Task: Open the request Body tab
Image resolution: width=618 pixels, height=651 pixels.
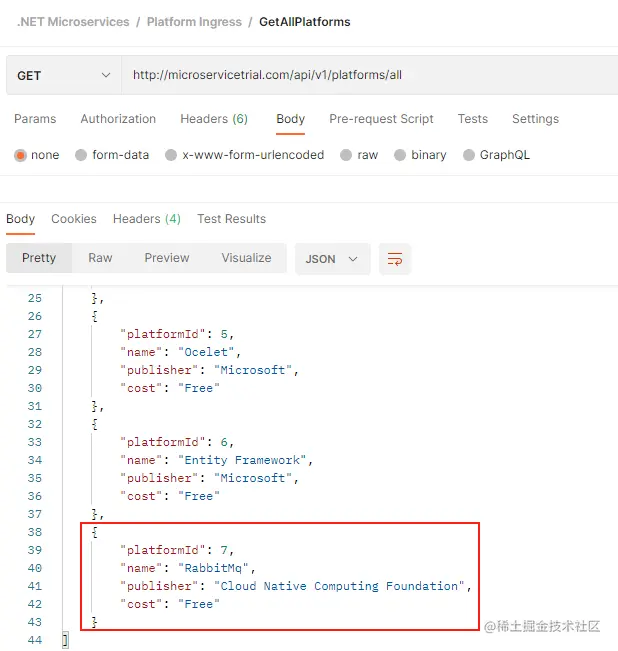Action: click(291, 119)
